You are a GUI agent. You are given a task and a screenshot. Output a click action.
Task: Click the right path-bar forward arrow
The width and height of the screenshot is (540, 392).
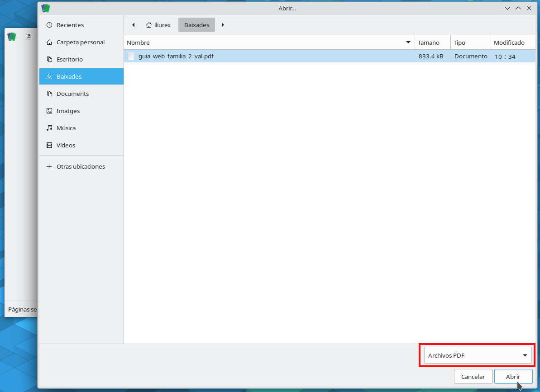tap(223, 25)
